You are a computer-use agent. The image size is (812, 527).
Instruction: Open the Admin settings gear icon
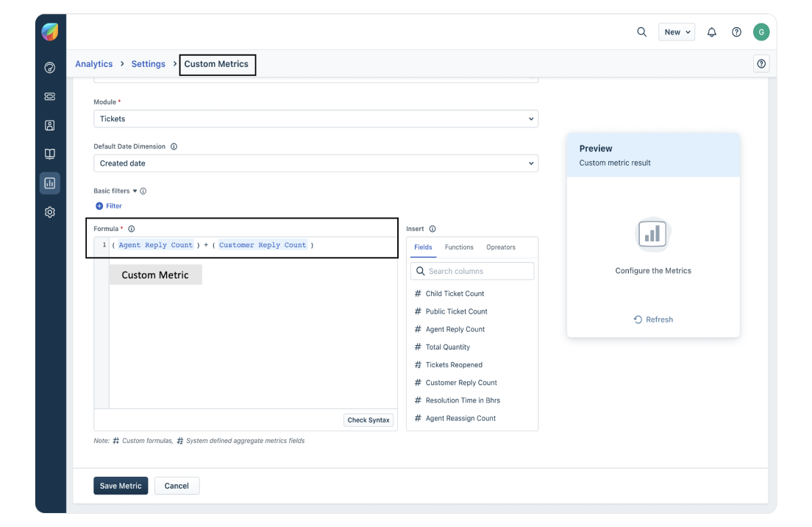pyautogui.click(x=50, y=212)
